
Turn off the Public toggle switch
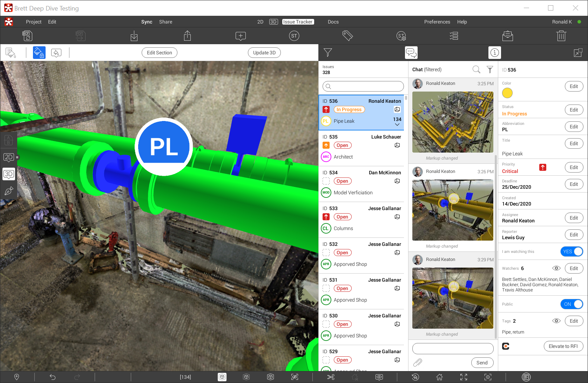572,304
